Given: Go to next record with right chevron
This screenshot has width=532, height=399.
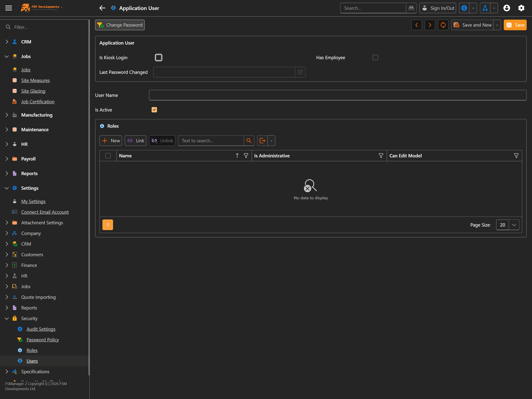Looking at the screenshot, I should click(430, 25).
